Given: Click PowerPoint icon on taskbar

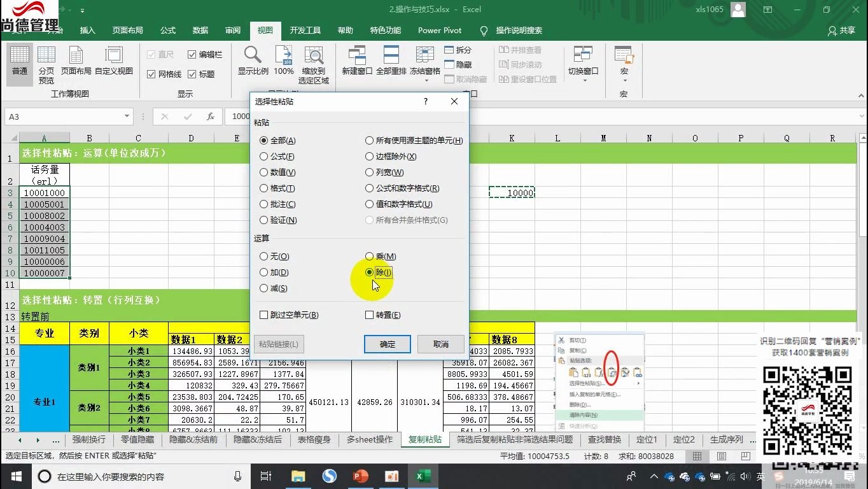Looking at the screenshot, I should click(360, 476).
